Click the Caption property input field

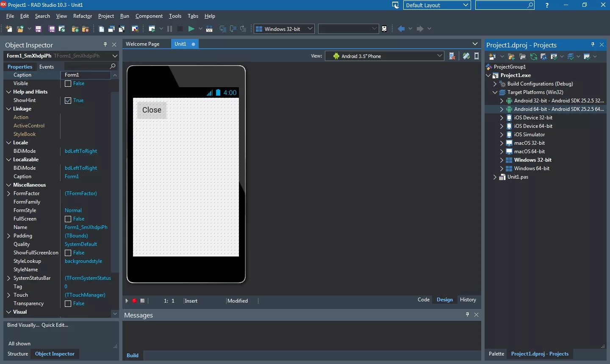(x=87, y=75)
